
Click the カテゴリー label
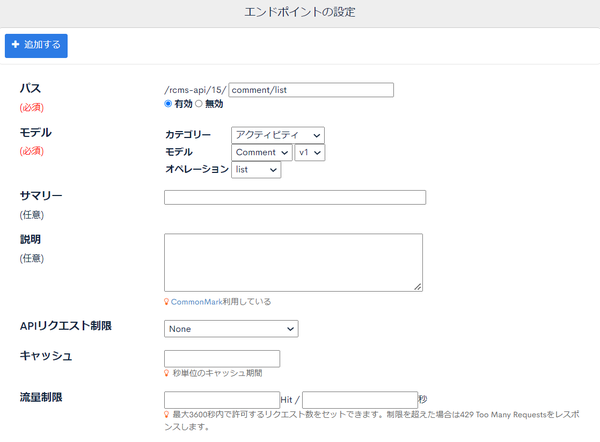tap(188, 135)
